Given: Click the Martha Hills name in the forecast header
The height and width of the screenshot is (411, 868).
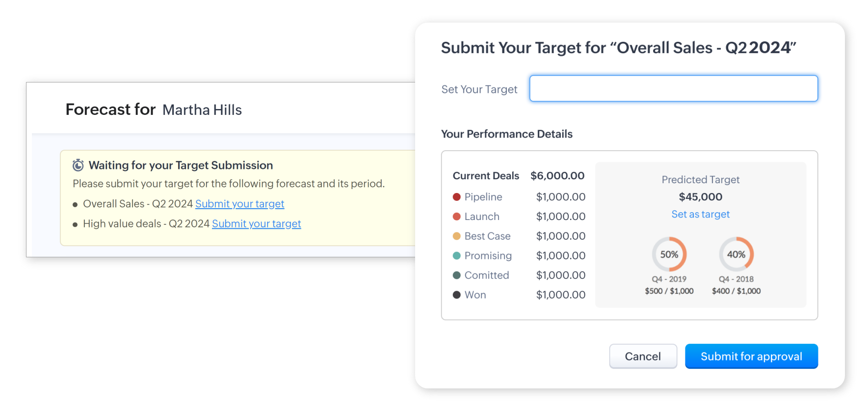Looking at the screenshot, I should coord(202,110).
